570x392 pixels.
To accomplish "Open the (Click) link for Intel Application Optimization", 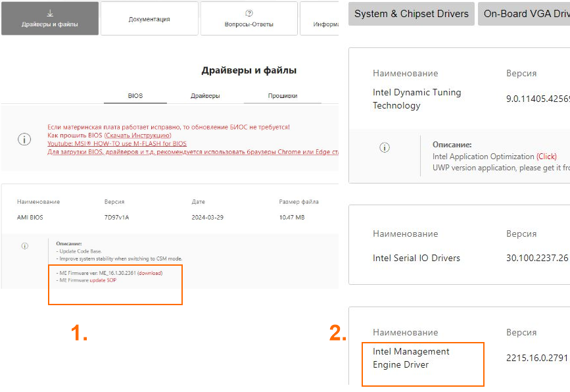I will pyautogui.click(x=546, y=157).
